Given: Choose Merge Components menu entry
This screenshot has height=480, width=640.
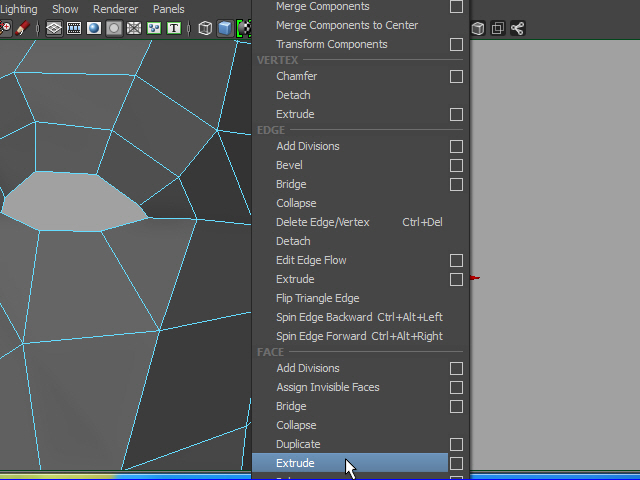Looking at the screenshot, I should (x=349, y=6).
